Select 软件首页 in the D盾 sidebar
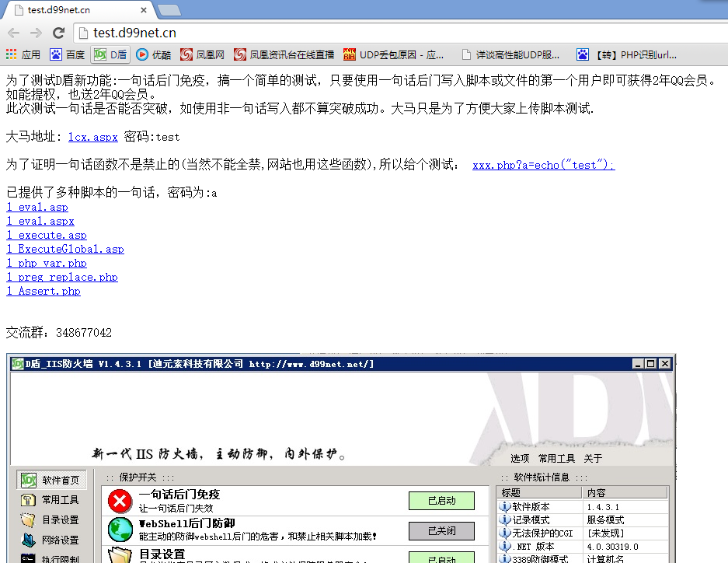This screenshot has width=728, height=563. [51, 480]
